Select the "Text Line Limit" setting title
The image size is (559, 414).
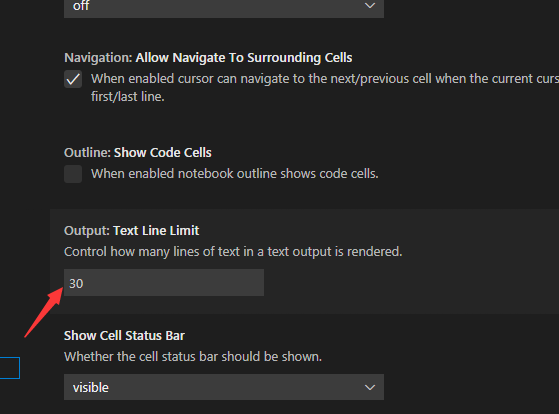pos(156,231)
